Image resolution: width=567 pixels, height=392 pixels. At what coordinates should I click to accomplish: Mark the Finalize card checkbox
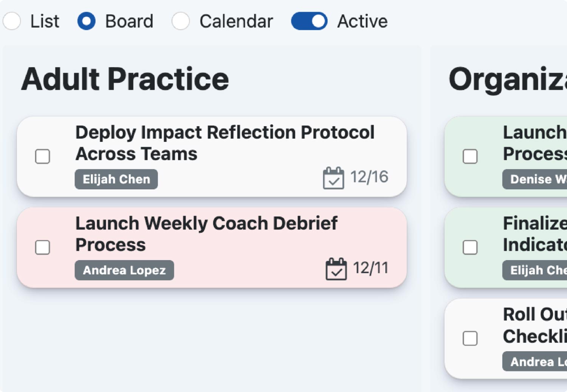pos(470,248)
